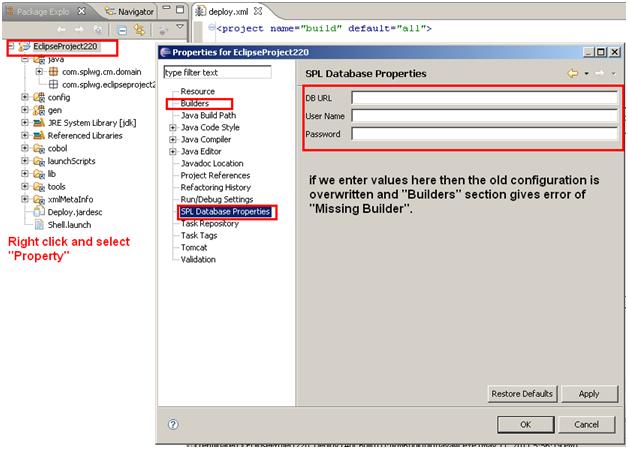The width and height of the screenshot is (628, 449).
Task: Click the yellow back arrow in properties dialog
Action: (573, 73)
